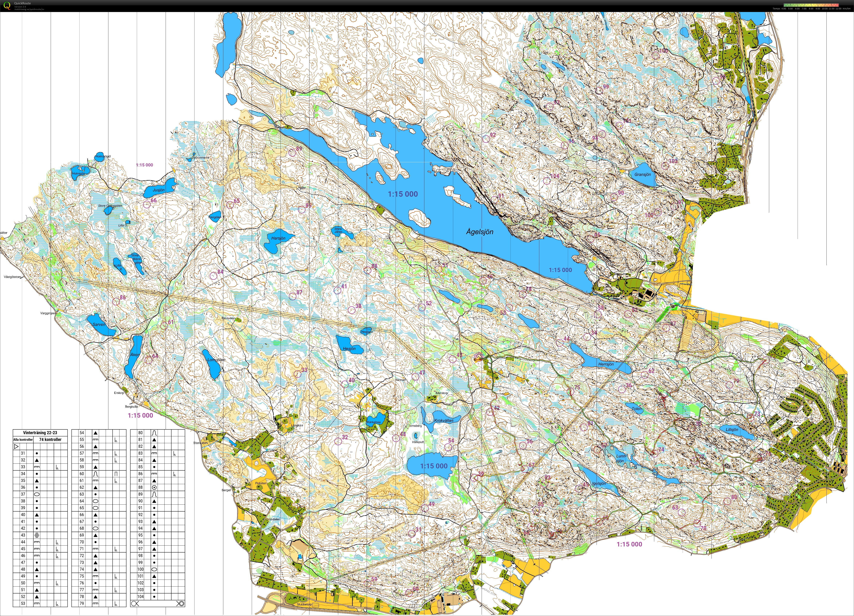Click the 'Lomgölen' lake label
Image resolution: width=854 pixels, height=616 pixels.
(x=217, y=360)
